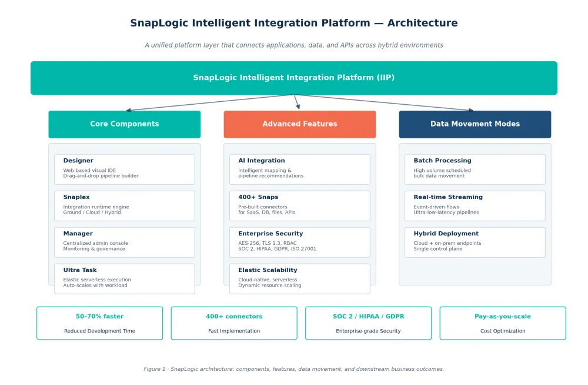This screenshot has height=385, width=588.
Task: Click the 'SOC 2 / HIPAA / GDPR' heading
Action: (368, 316)
